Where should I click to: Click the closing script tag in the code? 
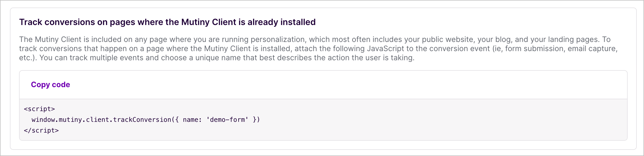click(x=41, y=130)
